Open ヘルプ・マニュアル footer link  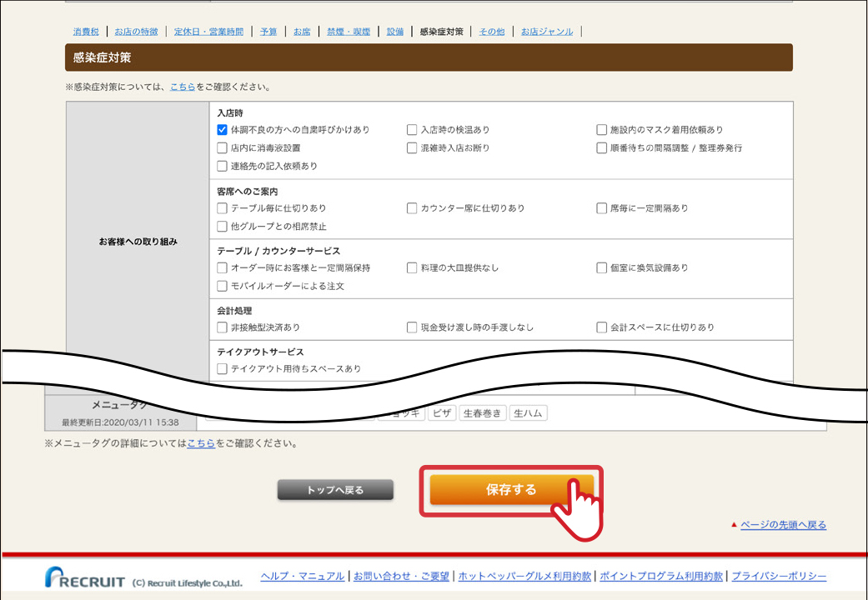tap(302, 576)
